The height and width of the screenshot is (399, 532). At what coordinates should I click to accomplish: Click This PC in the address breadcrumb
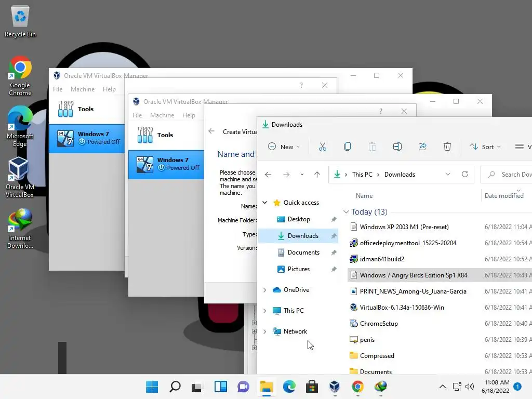[x=362, y=175]
